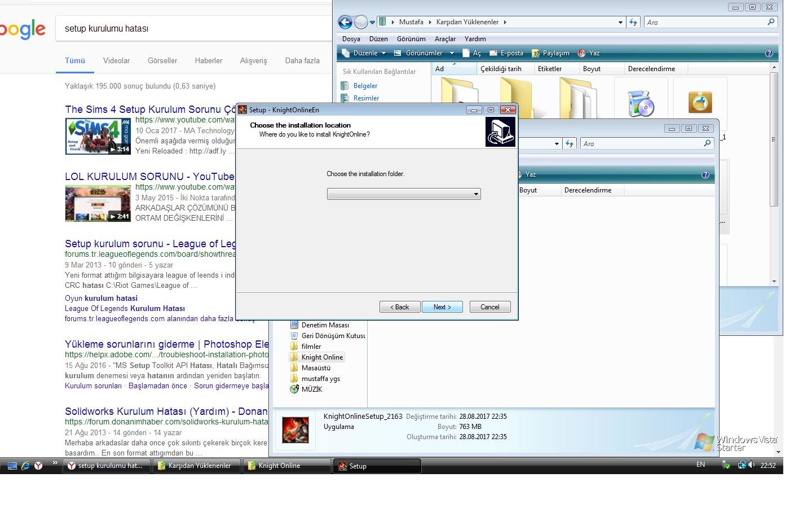Click E-posta on the explorer toolbar

pos(506,53)
